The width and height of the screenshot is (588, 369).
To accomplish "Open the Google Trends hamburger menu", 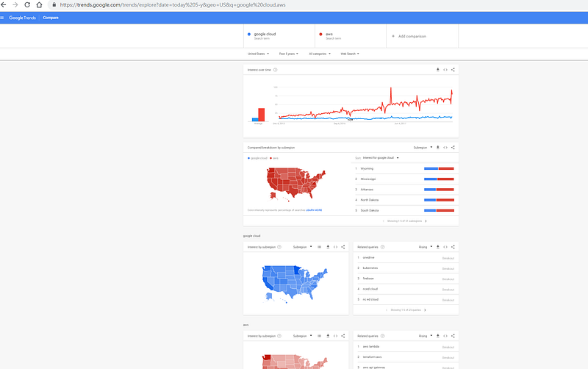I will (3, 17).
